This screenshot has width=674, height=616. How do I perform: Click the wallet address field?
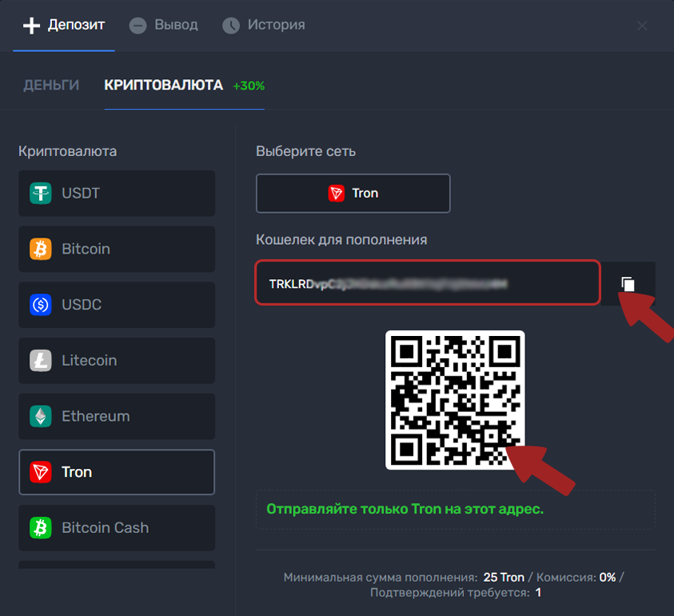click(428, 282)
